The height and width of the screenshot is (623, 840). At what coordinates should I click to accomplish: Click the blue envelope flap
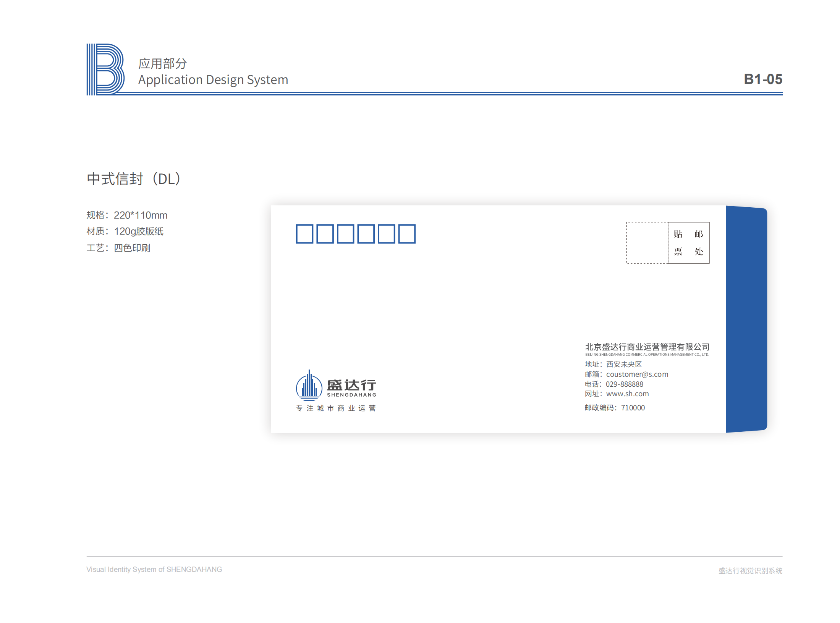(746, 319)
